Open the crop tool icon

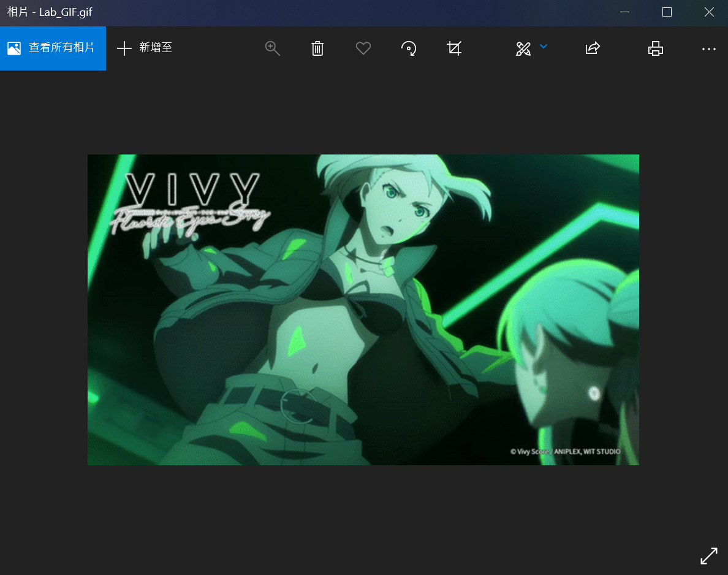point(454,48)
